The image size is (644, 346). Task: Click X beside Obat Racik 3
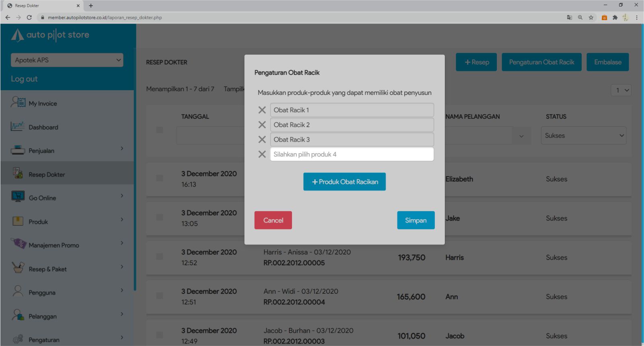pos(262,140)
